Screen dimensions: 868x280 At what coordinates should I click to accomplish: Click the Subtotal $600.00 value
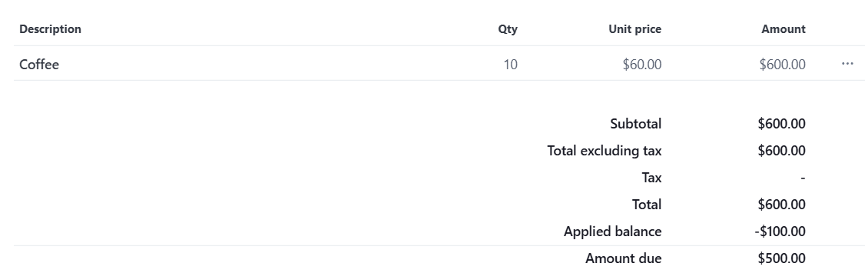782,124
